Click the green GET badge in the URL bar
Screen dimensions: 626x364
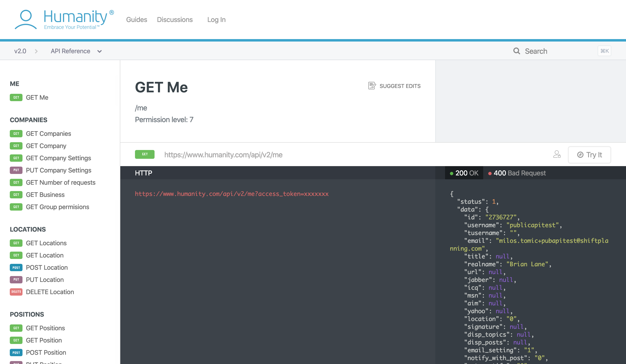coord(145,154)
